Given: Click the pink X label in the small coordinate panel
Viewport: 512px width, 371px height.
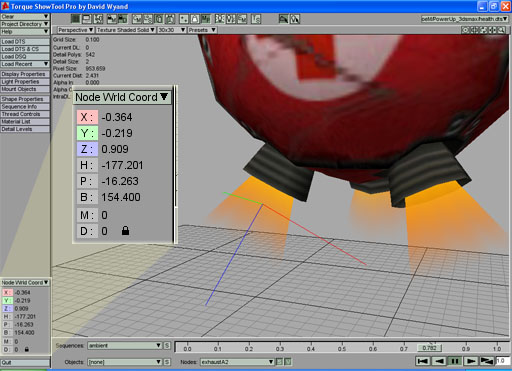Looking at the screenshot, I should tap(7, 292).
